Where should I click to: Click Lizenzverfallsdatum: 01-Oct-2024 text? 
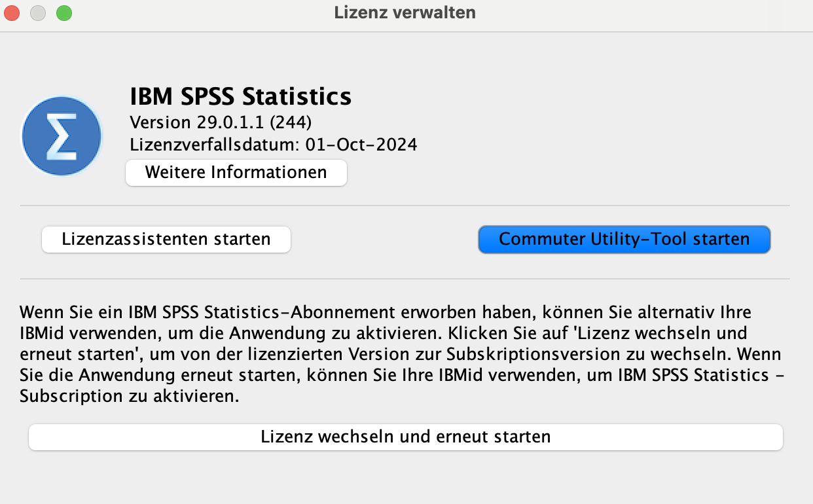click(x=274, y=144)
